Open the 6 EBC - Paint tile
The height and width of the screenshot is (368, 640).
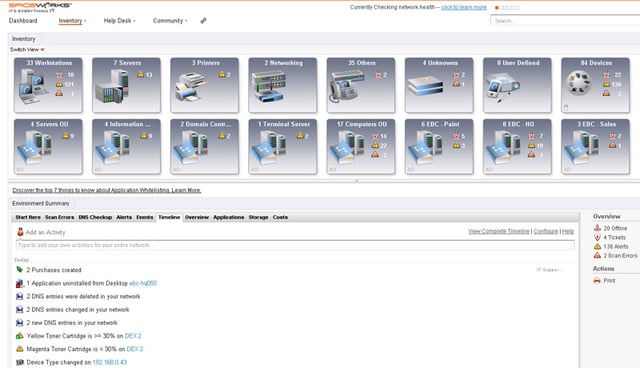pyautogui.click(x=439, y=146)
